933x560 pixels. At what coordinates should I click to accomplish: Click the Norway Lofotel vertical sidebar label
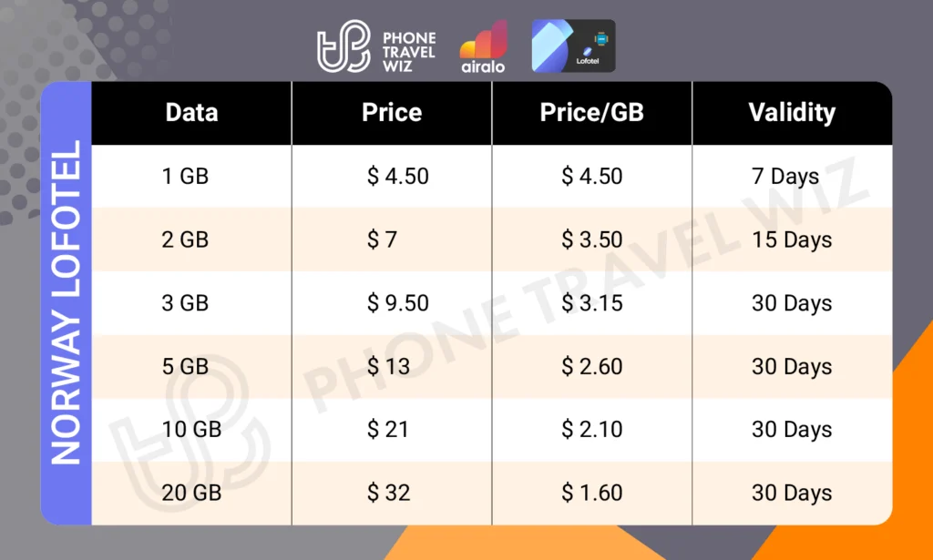(67, 303)
